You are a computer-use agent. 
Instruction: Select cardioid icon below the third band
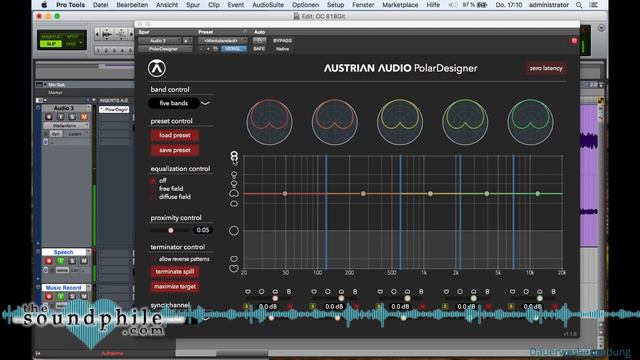pos(407,291)
